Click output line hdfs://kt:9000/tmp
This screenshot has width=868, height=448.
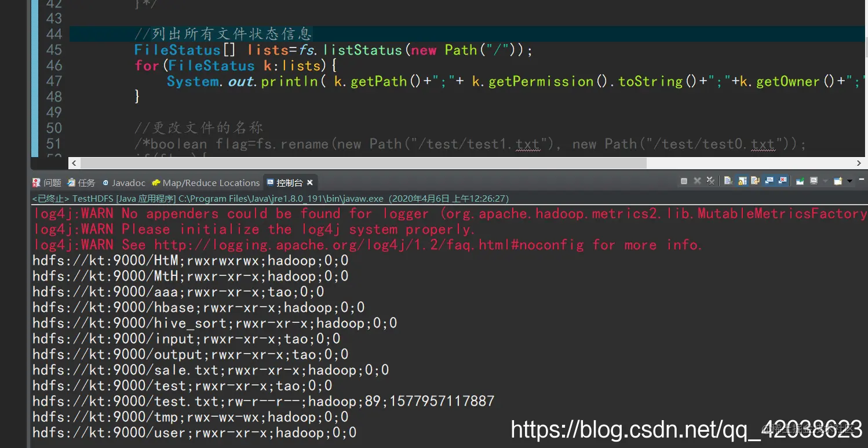(191, 417)
